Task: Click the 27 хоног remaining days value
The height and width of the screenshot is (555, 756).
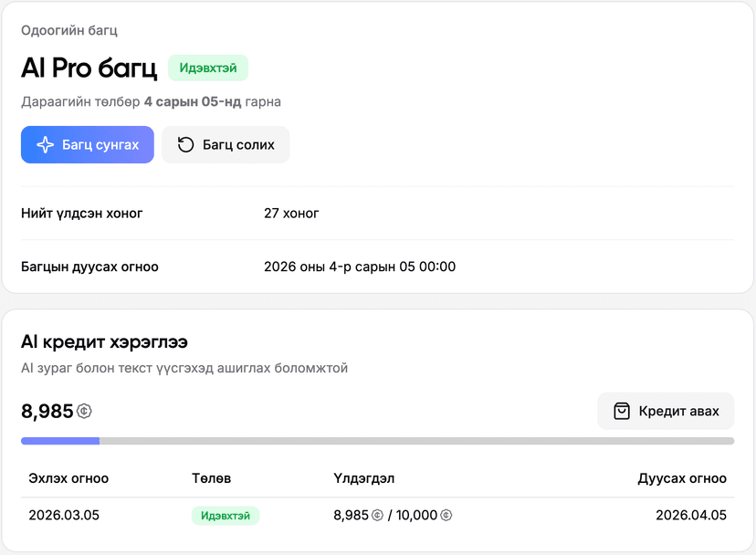Action: tap(291, 214)
